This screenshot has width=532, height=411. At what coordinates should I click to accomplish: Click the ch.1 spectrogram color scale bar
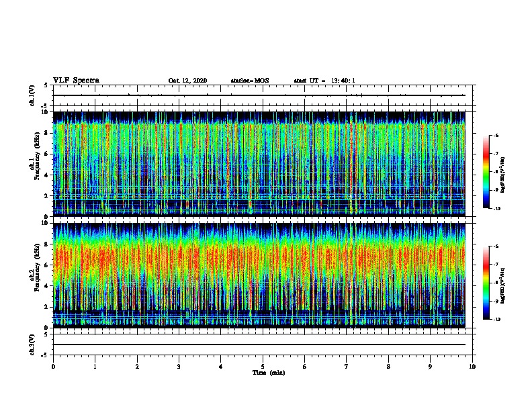[486, 172]
